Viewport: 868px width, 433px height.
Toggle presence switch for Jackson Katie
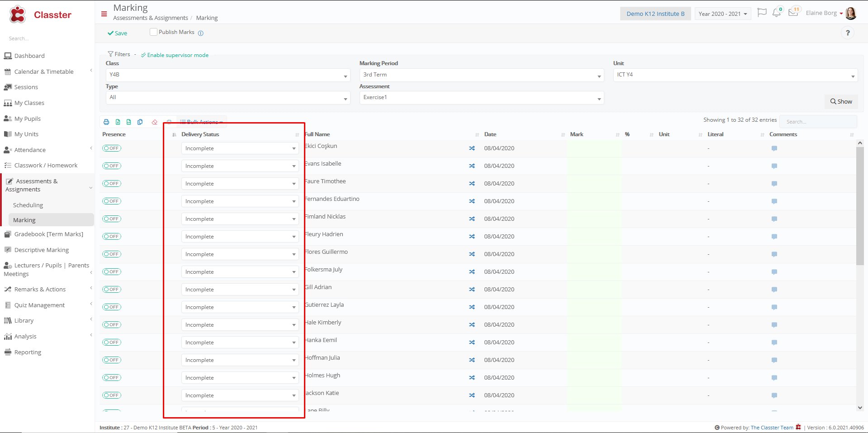tap(112, 395)
